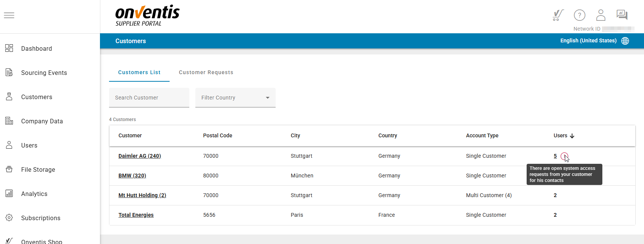Click the Search Customer input field
Image resolution: width=644 pixels, height=244 pixels.
point(149,98)
